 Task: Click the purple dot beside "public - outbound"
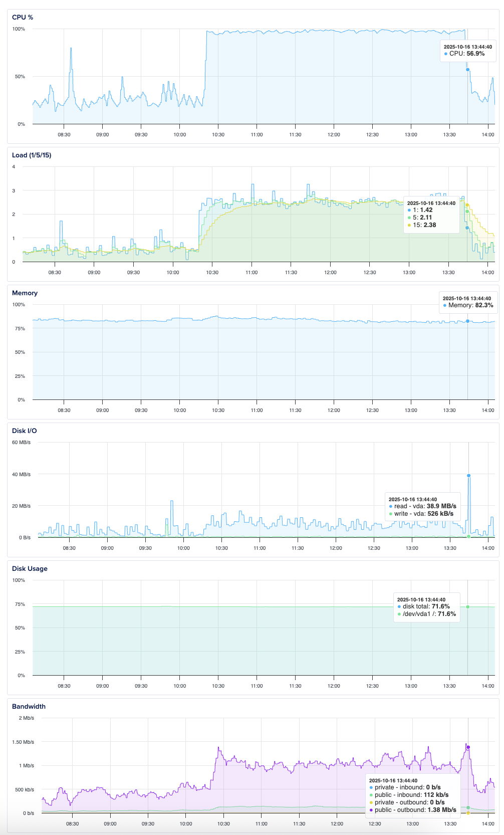click(371, 809)
